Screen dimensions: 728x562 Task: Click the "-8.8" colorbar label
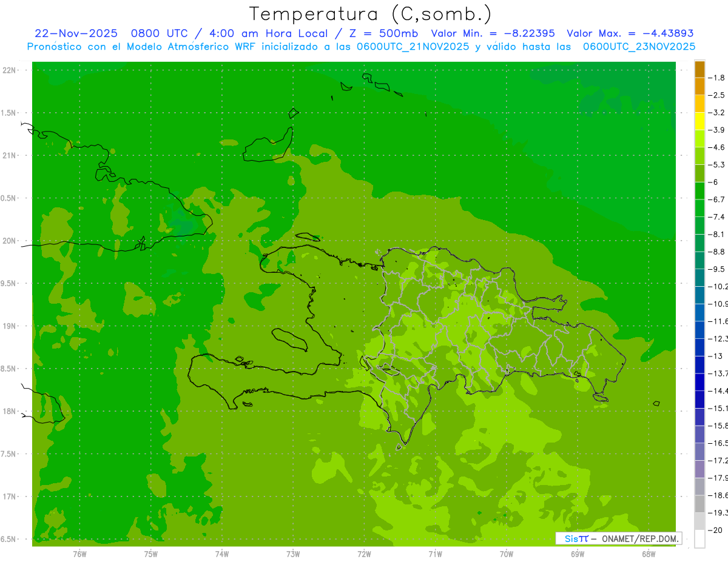[x=716, y=252]
